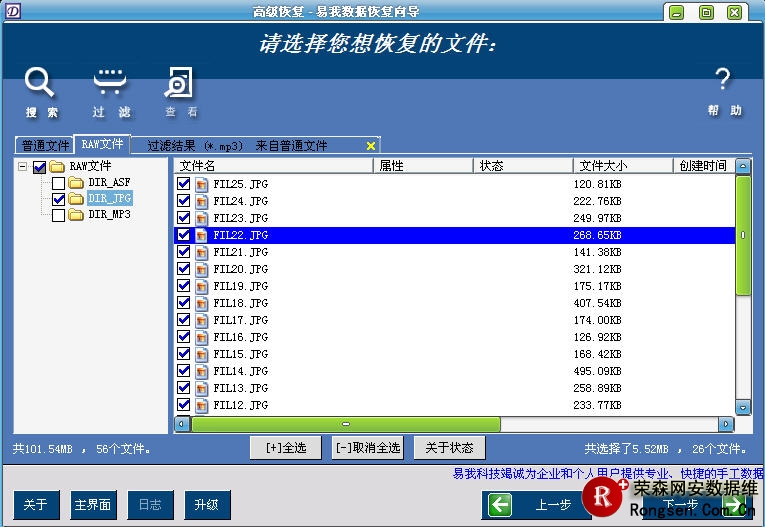Click the Search (搜索) magnifier icon
This screenshot has width=765, height=527.
pyautogui.click(x=40, y=82)
